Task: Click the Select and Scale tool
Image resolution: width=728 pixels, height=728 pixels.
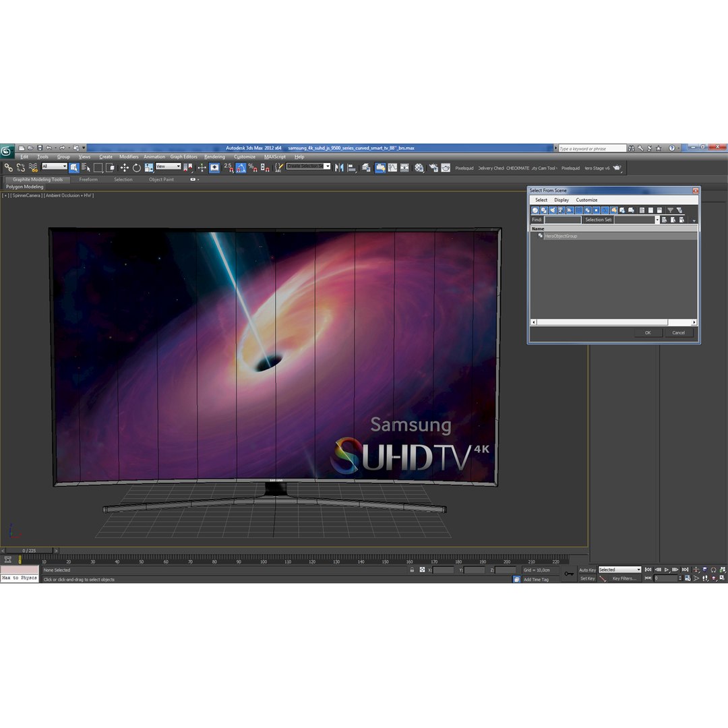Action: [148, 168]
